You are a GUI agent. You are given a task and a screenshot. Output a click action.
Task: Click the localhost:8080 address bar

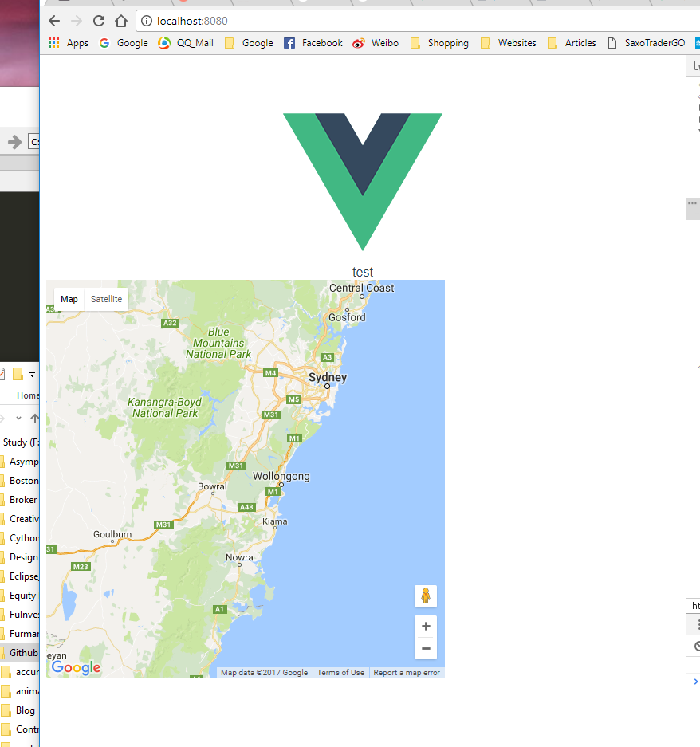tap(419, 21)
